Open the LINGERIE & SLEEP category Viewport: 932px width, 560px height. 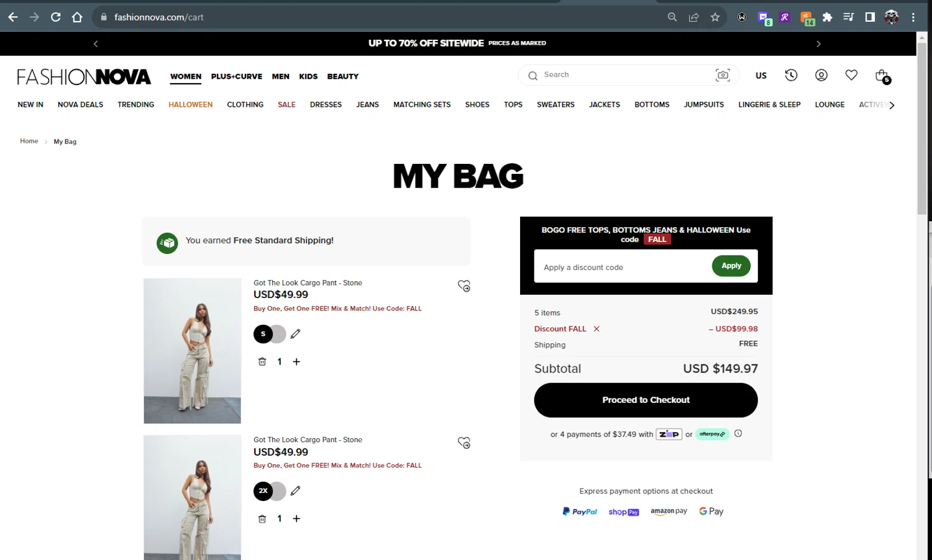(x=770, y=105)
